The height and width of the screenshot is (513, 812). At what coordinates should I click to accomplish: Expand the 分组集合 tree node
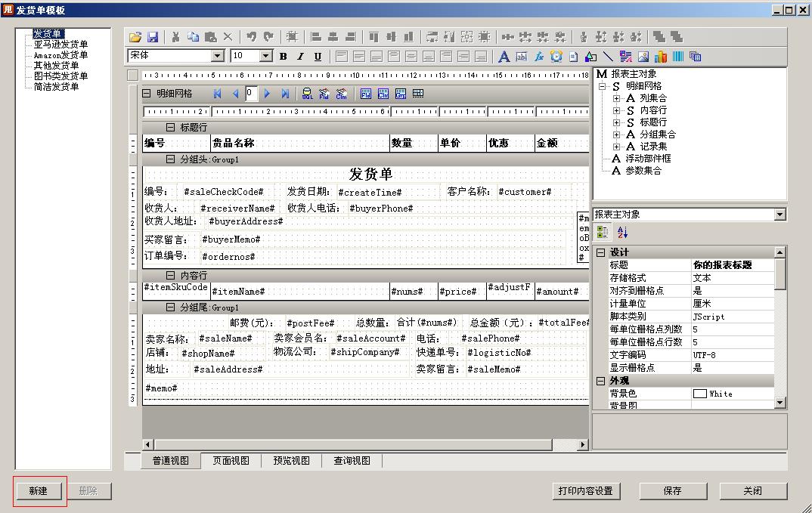(x=616, y=134)
